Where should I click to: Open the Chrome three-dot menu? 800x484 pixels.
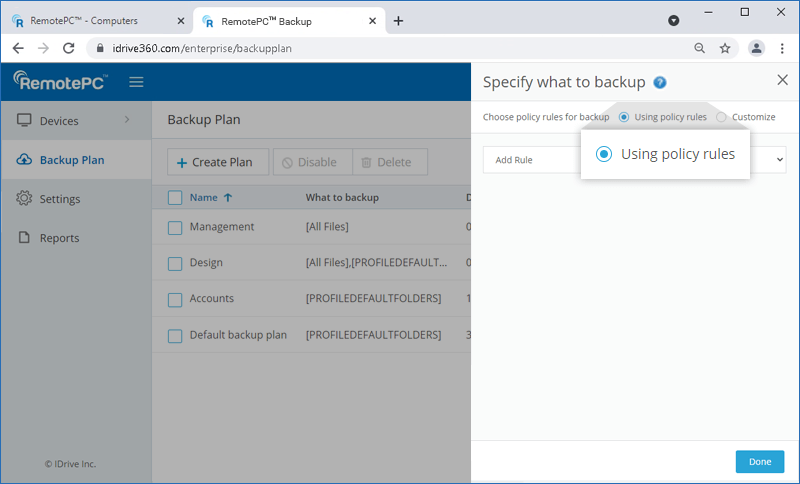pos(782,48)
